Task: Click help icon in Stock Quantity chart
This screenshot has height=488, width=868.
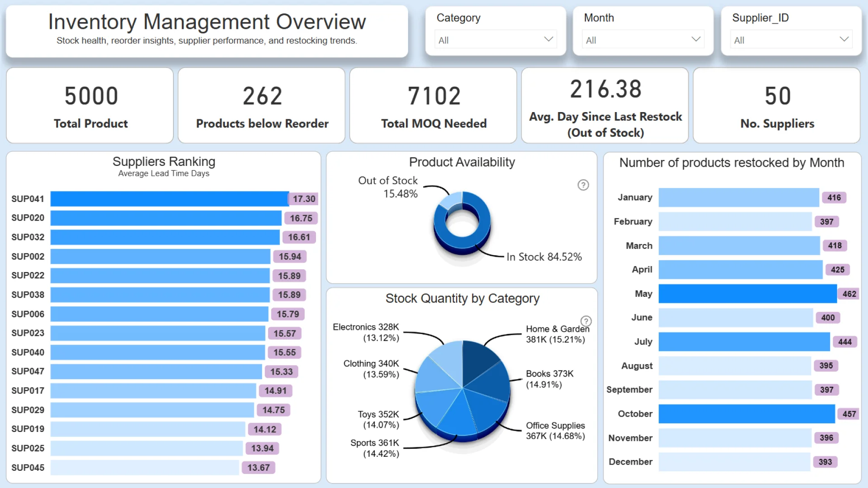Action: pyautogui.click(x=586, y=321)
